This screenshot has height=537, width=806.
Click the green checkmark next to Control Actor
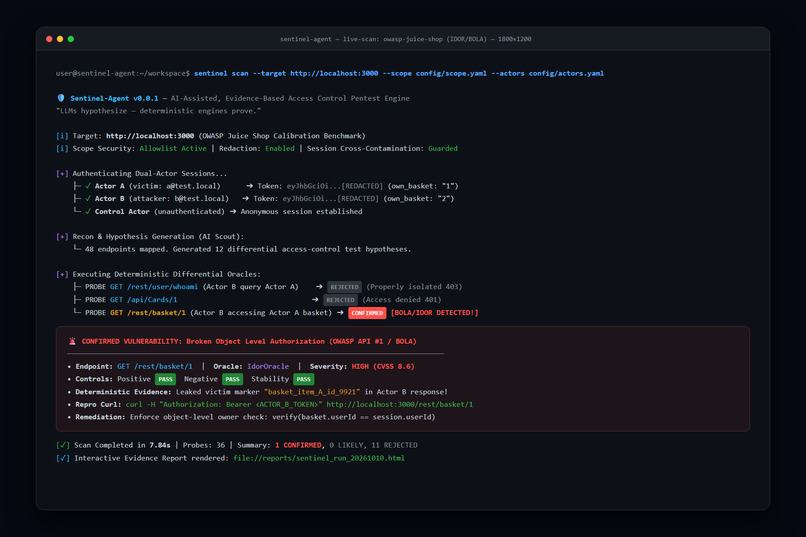pyautogui.click(x=88, y=211)
